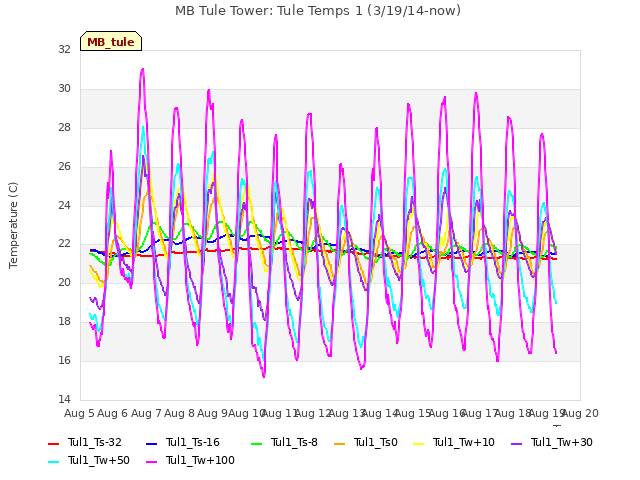Click the green Tul1_Ts-8 legend swatch
This screenshot has height=480, width=640.
click(256, 444)
